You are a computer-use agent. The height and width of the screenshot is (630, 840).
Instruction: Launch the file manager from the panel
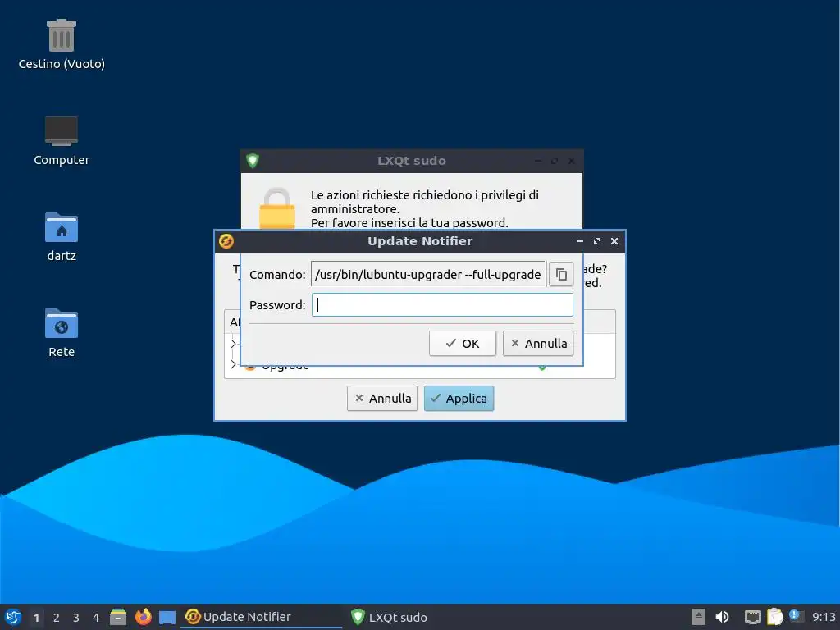click(x=118, y=617)
